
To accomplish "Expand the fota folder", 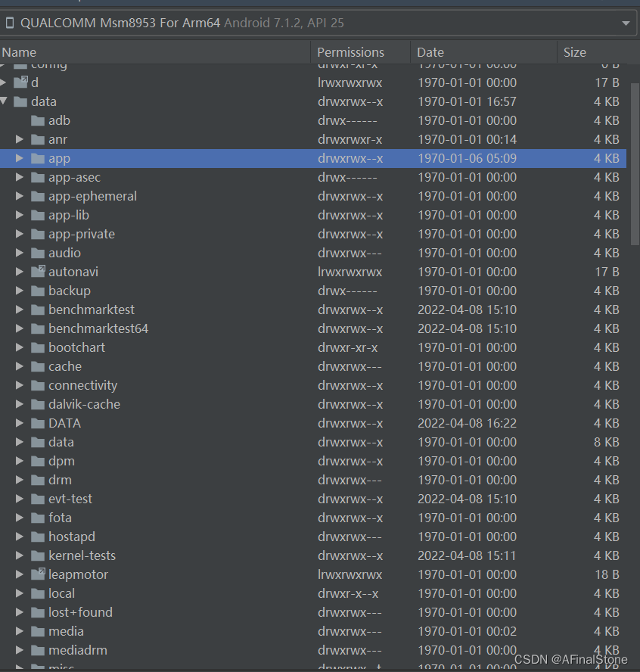I will click(19, 518).
